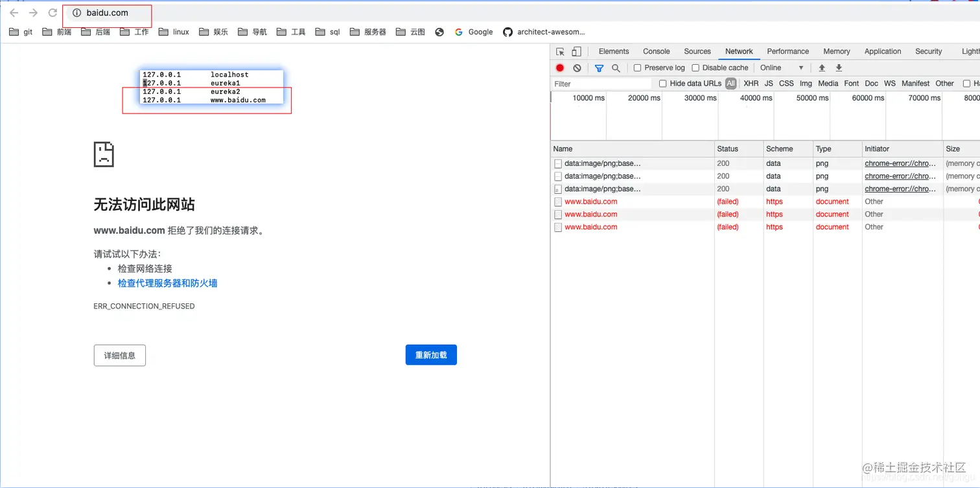Viewport: 980px width, 488px height.
Task: Filter requests by Manifest
Action: pyautogui.click(x=916, y=84)
